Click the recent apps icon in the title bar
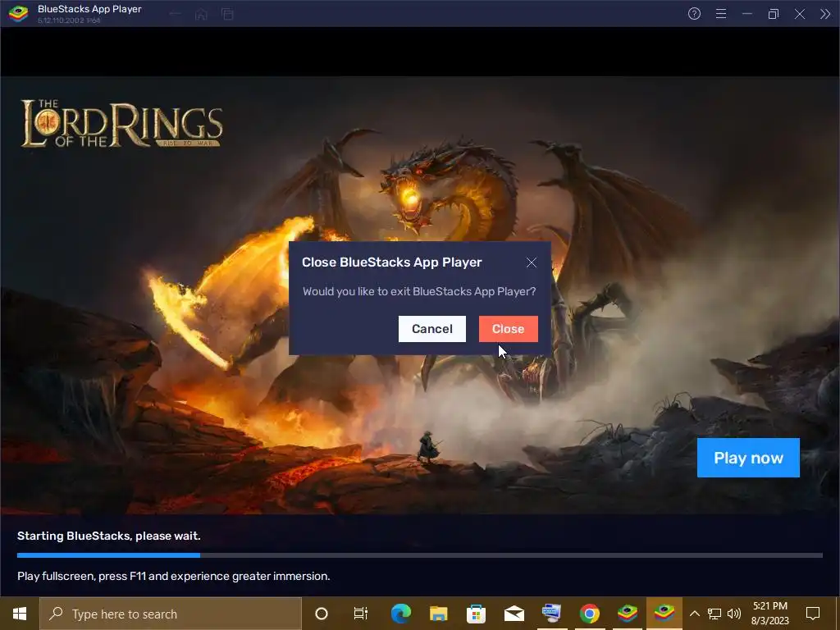Screen dimensions: 840x630 point(228,15)
